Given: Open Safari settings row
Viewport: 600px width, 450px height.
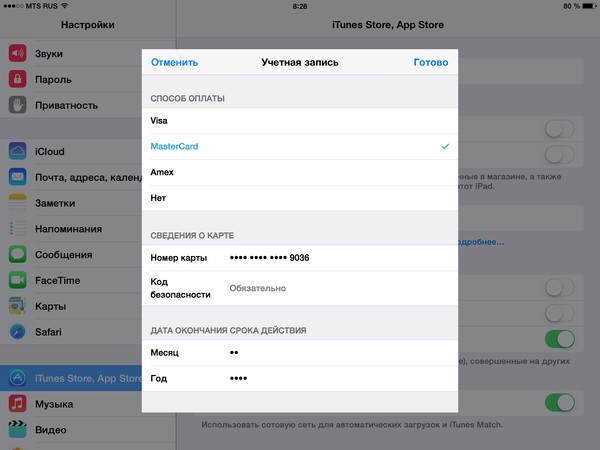Looking at the screenshot, I should coord(71,332).
